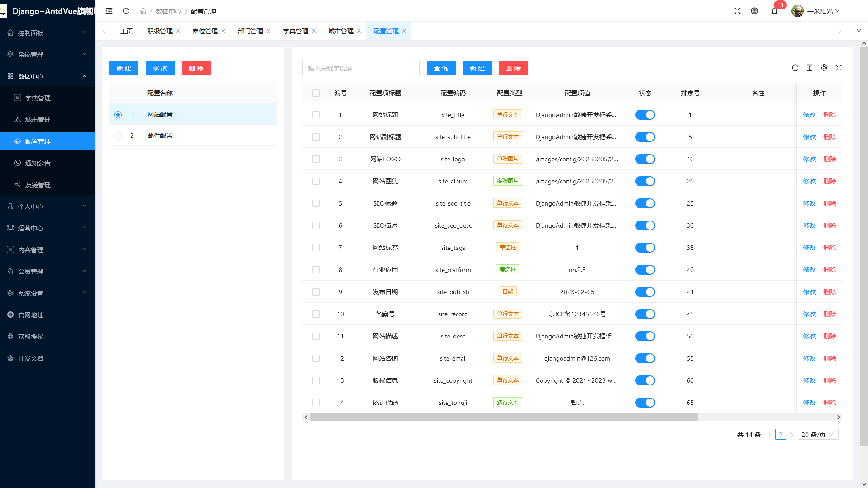Open 通知公告 in the sidebar
The height and width of the screenshot is (488, 868).
(38, 163)
